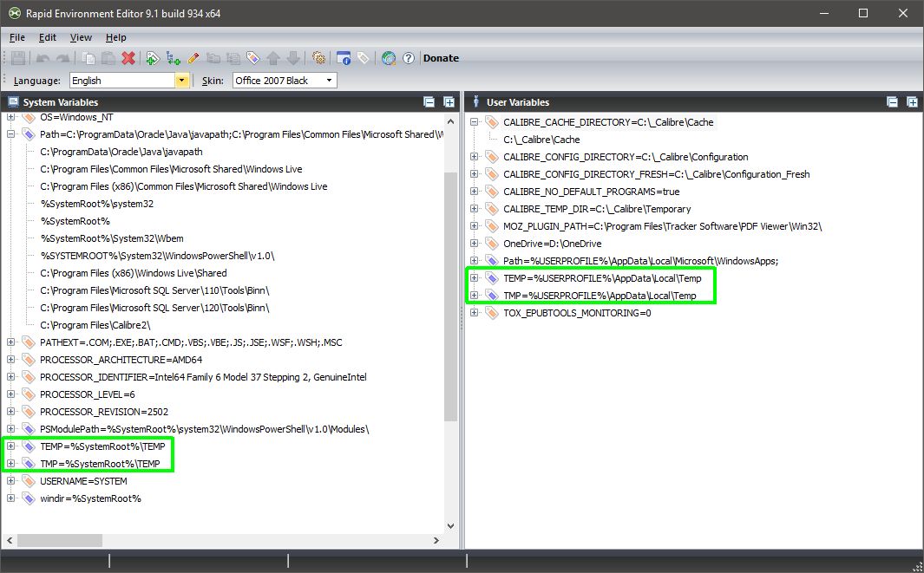Select CALIBRE_NO_DEFAULT_PROGRAMS=true variable
924x573 pixels.
pos(591,192)
